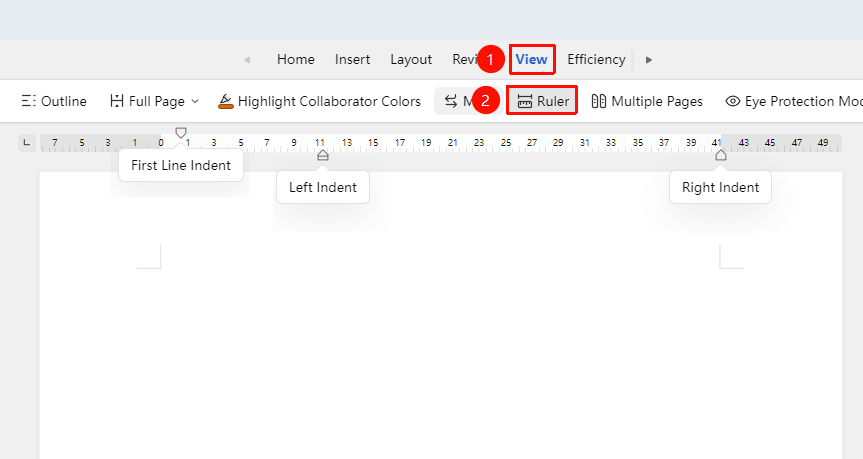Switch to the Layout tab
The image size is (863, 459).
411,59
